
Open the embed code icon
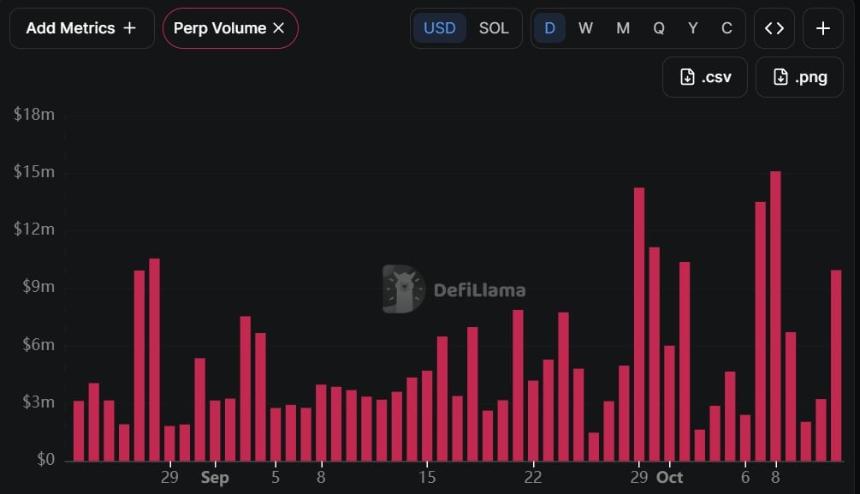(774, 28)
